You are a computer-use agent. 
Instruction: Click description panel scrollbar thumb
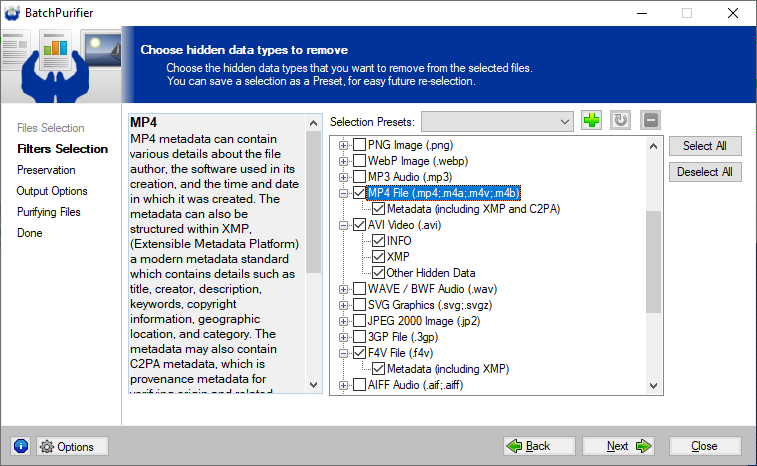click(313, 202)
